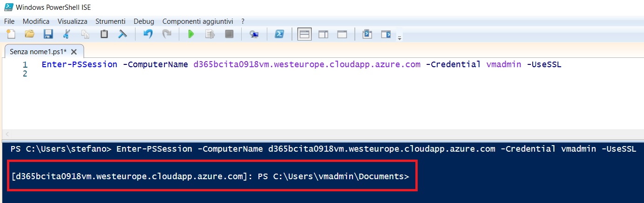
Task: Show the script pane at the top
Action: (x=305, y=34)
